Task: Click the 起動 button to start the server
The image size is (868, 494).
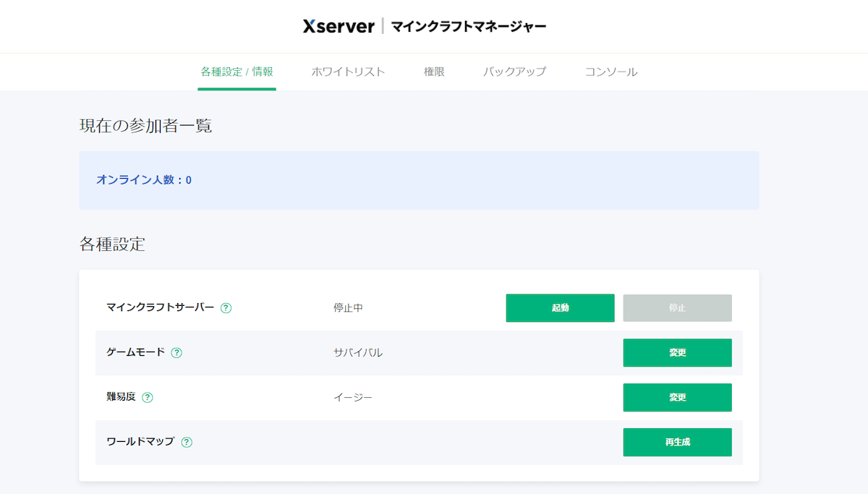Action: [560, 307]
